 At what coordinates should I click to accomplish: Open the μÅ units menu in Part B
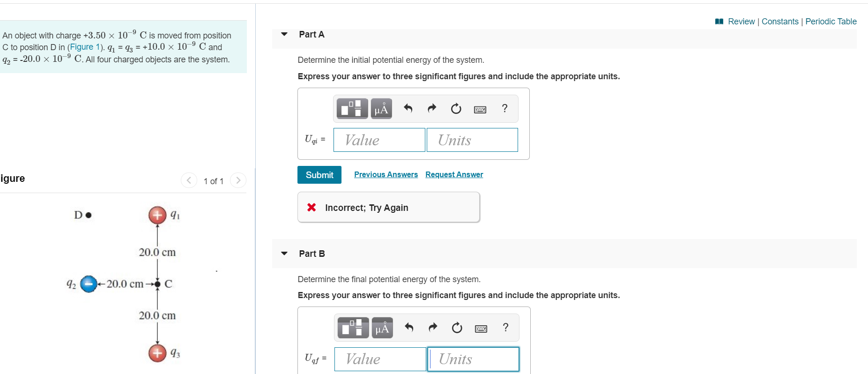(382, 328)
